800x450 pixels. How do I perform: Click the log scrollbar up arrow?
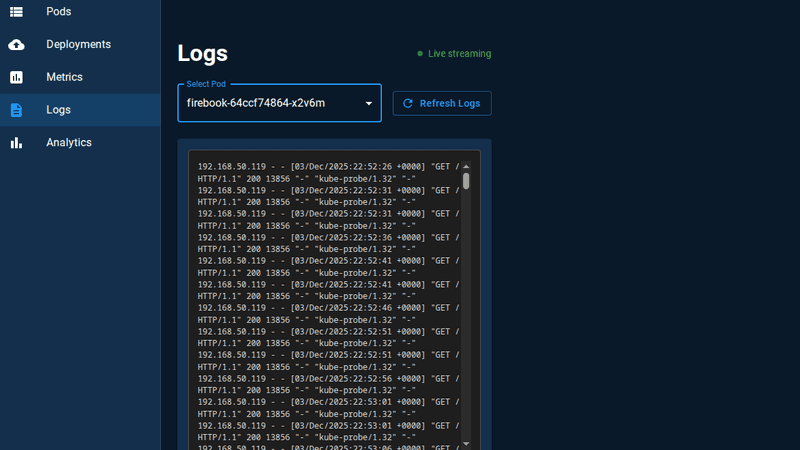pyautogui.click(x=466, y=166)
